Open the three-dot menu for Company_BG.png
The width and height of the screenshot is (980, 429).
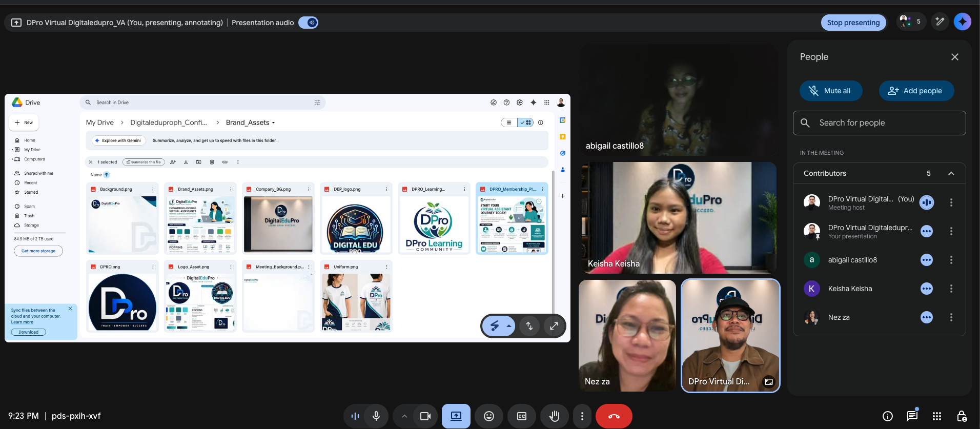click(x=309, y=189)
